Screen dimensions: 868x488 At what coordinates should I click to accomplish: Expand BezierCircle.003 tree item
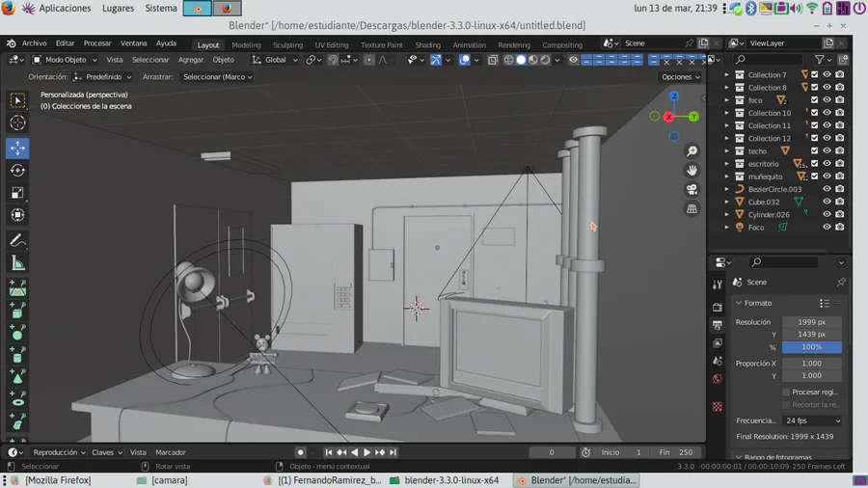(x=727, y=189)
